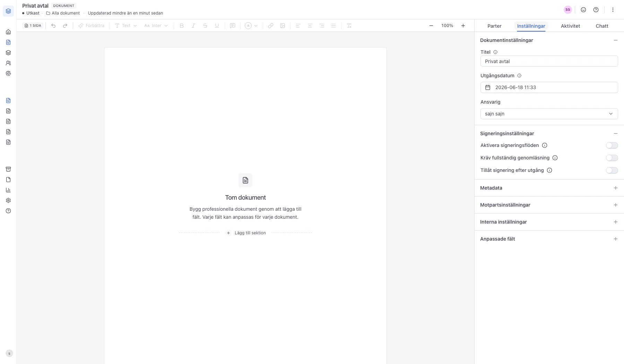624x364 pixels.
Task: Switch to the Aktivitet tab
Action: click(571, 26)
